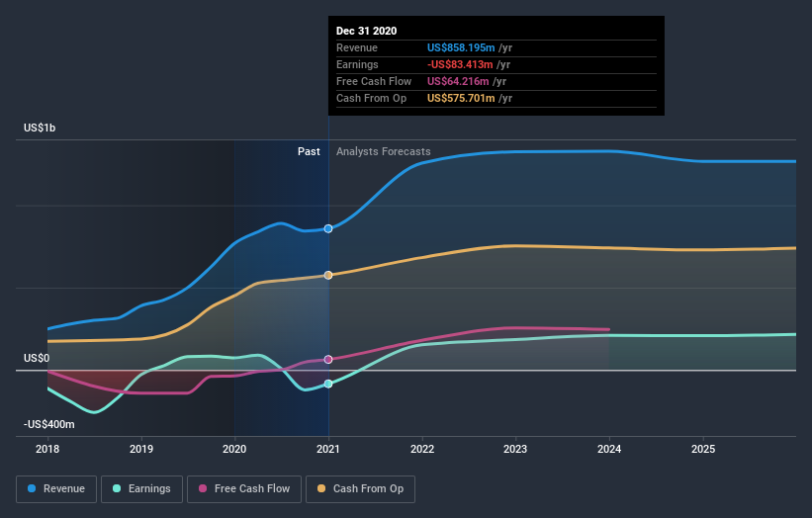Click the Past label

(309, 151)
